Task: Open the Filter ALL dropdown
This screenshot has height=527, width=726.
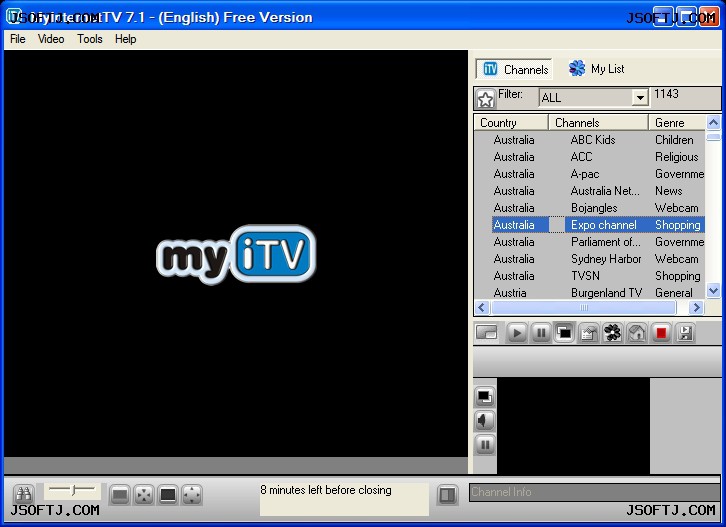Action: point(640,98)
